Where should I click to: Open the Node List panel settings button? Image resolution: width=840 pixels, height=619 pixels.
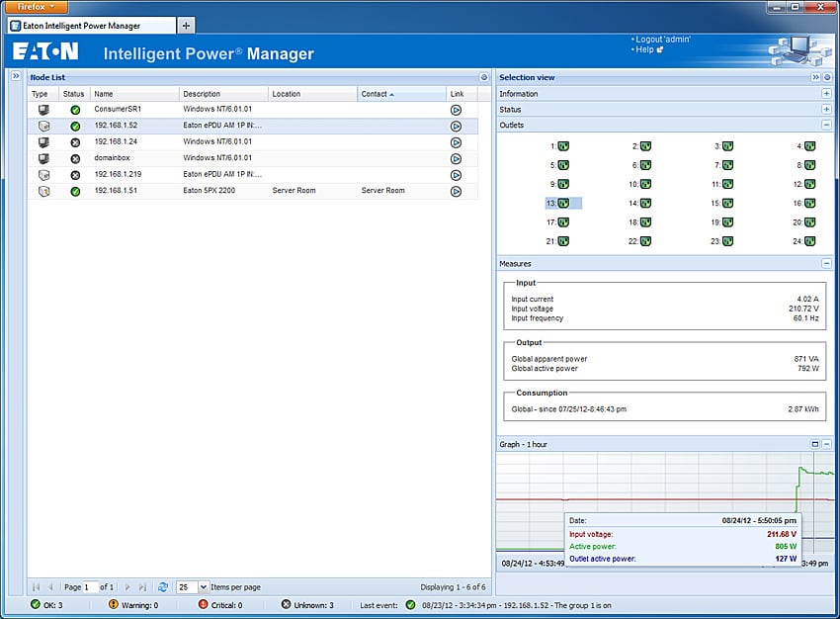(x=484, y=77)
